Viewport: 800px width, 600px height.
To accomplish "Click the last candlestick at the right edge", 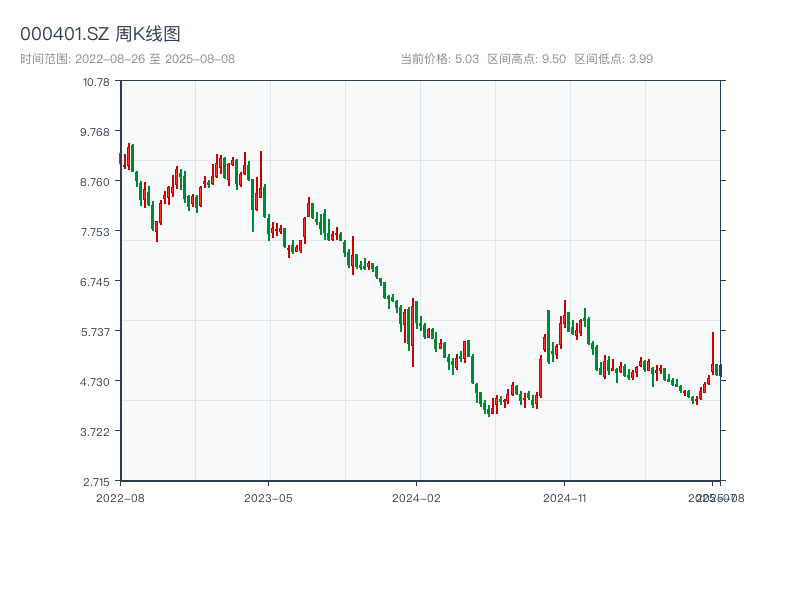I will (x=720, y=370).
